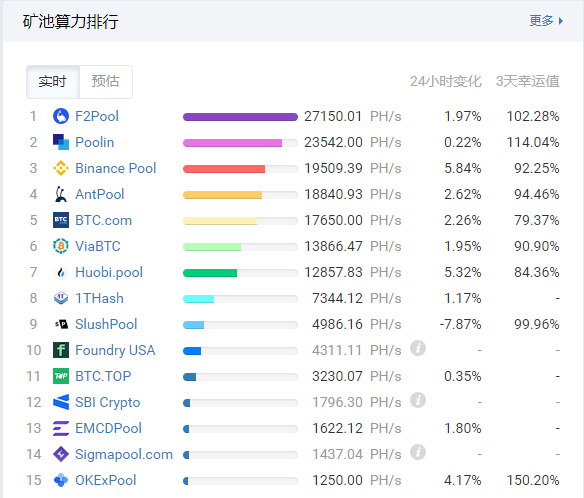Click the 矿池算力排行 title
The height and width of the screenshot is (498, 584).
(x=71, y=22)
